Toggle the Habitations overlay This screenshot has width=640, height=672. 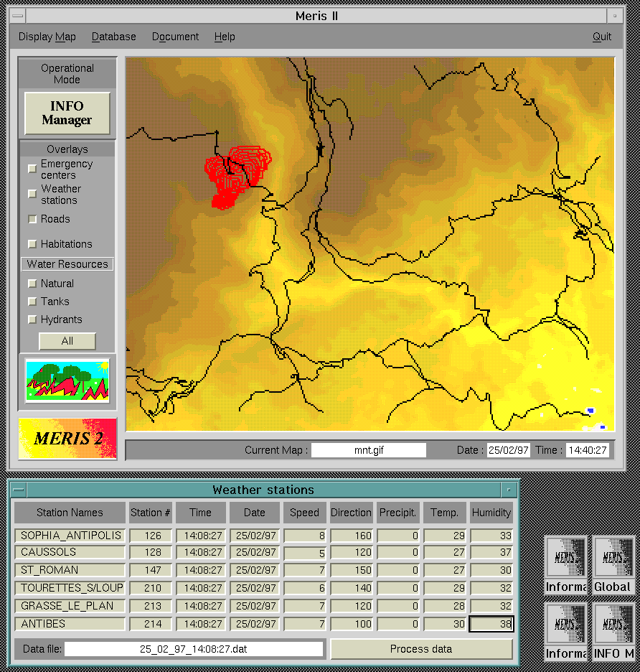[32, 244]
